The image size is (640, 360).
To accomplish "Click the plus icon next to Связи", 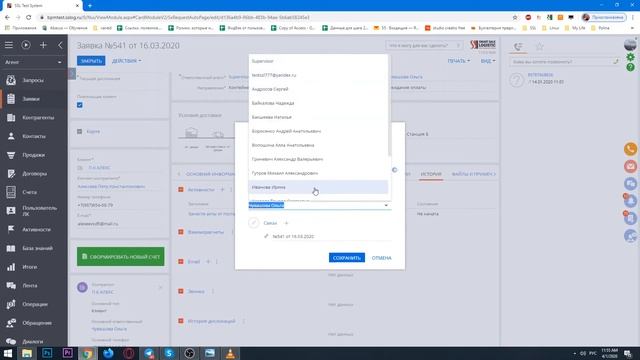I will point(286,223).
